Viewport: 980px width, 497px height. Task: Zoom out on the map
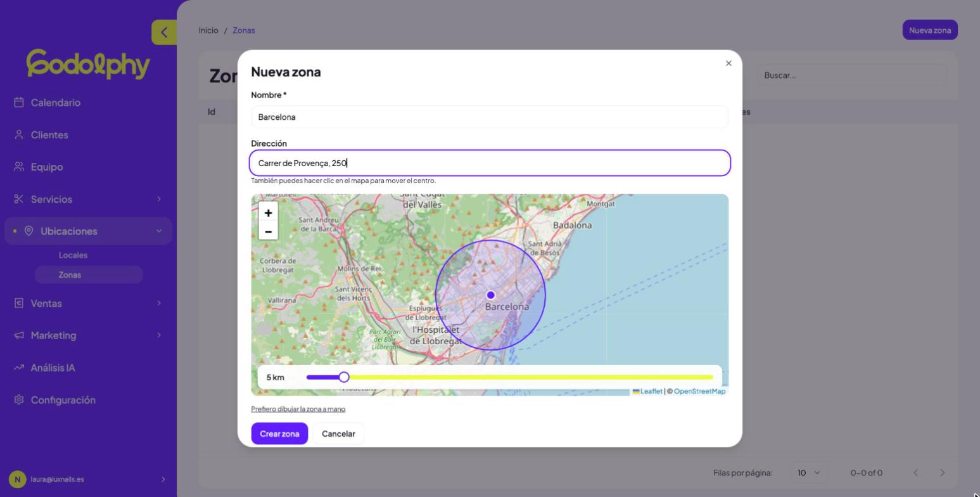click(268, 231)
